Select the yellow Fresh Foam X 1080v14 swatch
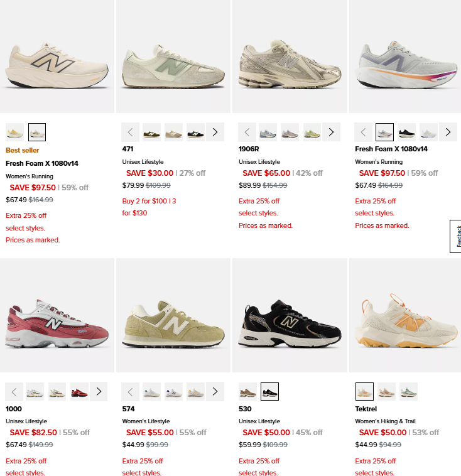461x476 pixels. (14, 132)
